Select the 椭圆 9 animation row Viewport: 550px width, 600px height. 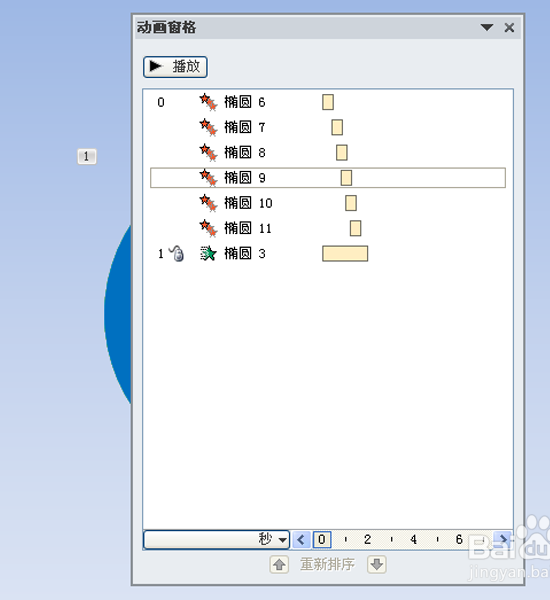pos(328,178)
